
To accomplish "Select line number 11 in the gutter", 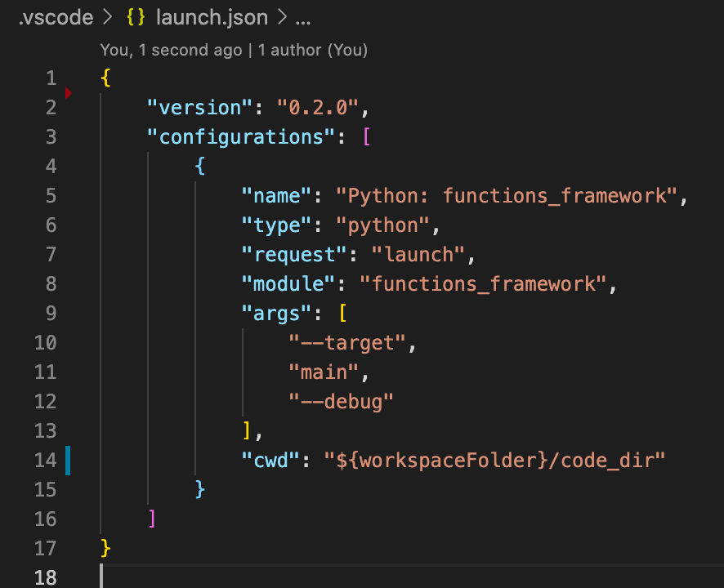I will pyautogui.click(x=46, y=372).
